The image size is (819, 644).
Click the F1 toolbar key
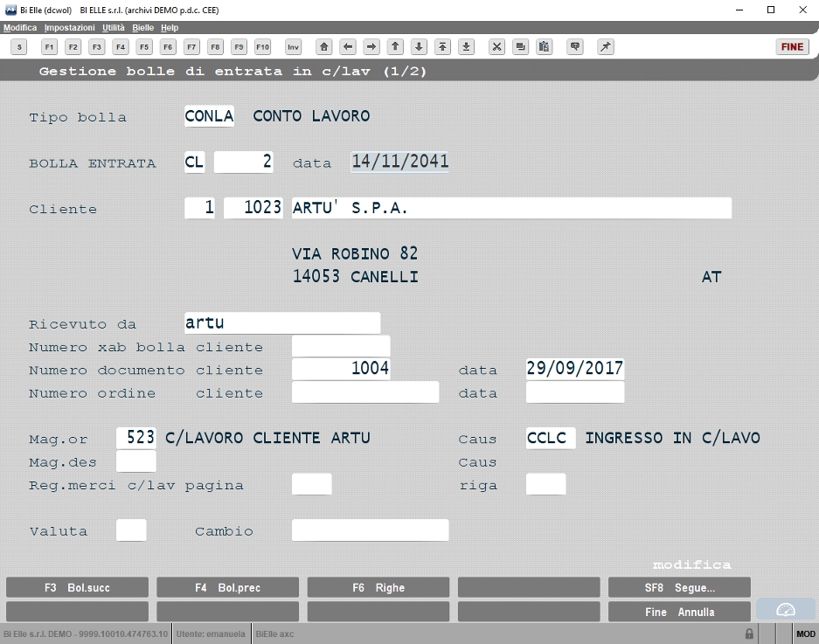(49, 47)
